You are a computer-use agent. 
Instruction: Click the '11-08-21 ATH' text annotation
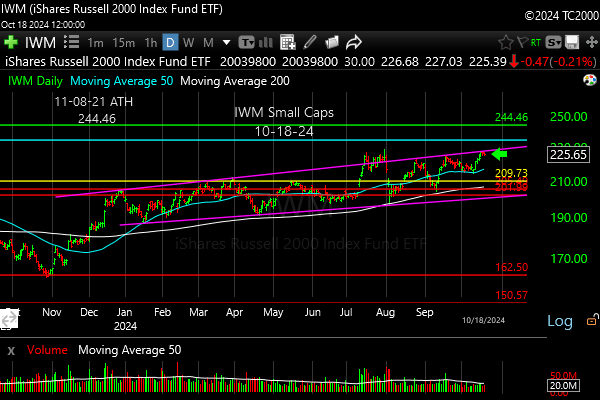tap(93, 102)
